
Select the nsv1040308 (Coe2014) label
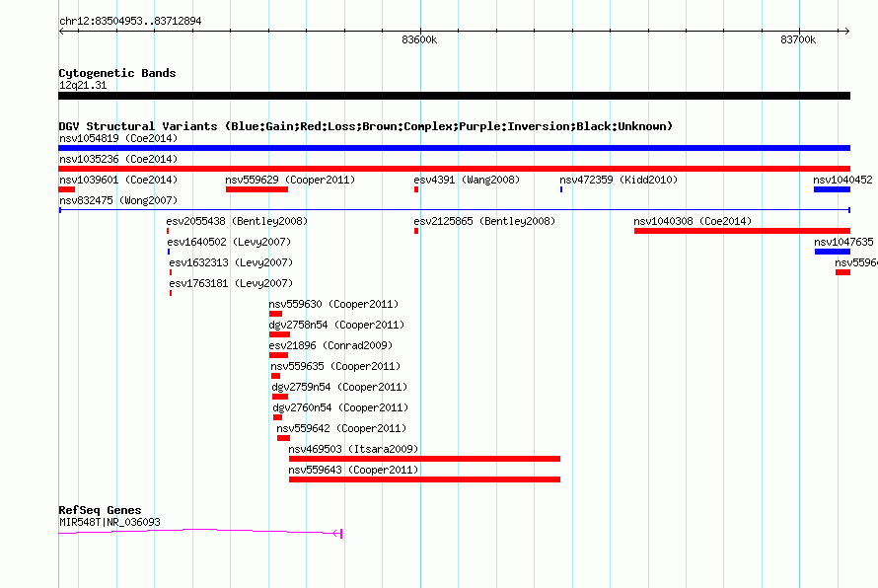click(x=693, y=221)
